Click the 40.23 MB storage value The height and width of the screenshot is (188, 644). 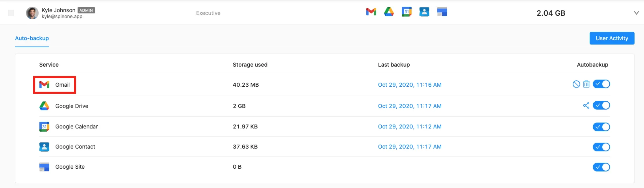coord(246,85)
